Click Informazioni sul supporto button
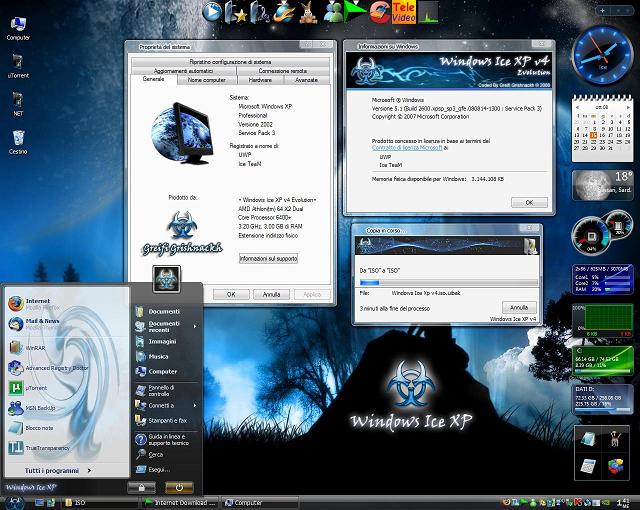 [268, 258]
